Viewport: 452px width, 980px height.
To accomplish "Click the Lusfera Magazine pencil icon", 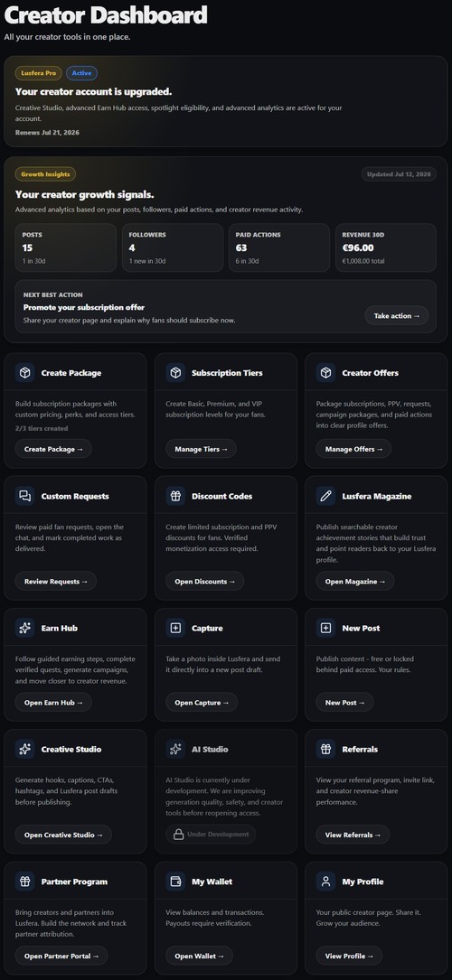I will [x=325, y=496].
